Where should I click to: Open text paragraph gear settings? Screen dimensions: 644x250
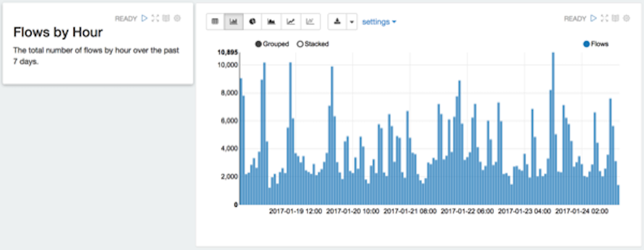178,18
